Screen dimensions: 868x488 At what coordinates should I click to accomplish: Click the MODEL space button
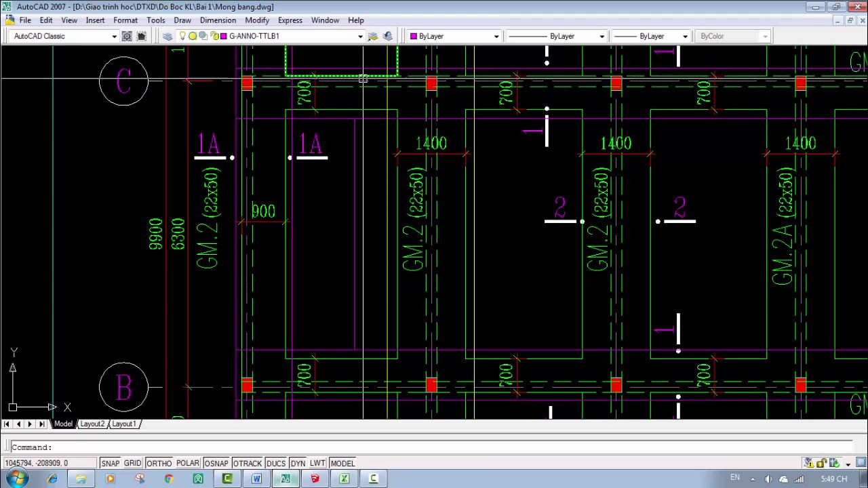pos(343,464)
